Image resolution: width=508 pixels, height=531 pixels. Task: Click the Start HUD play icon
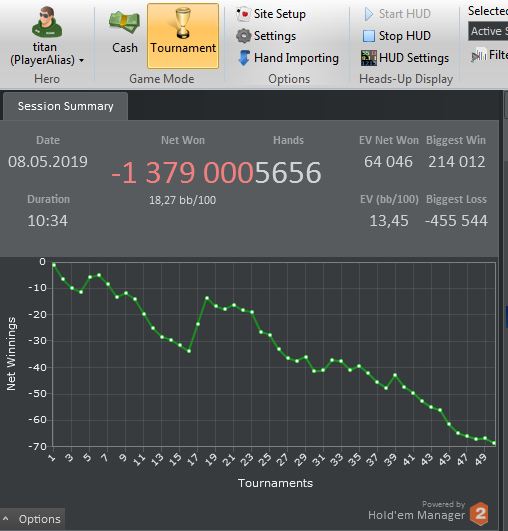[x=368, y=14]
